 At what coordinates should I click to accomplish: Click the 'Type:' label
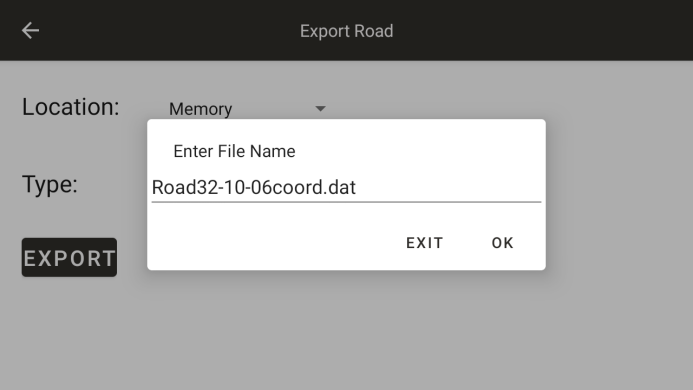click(50, 184)
